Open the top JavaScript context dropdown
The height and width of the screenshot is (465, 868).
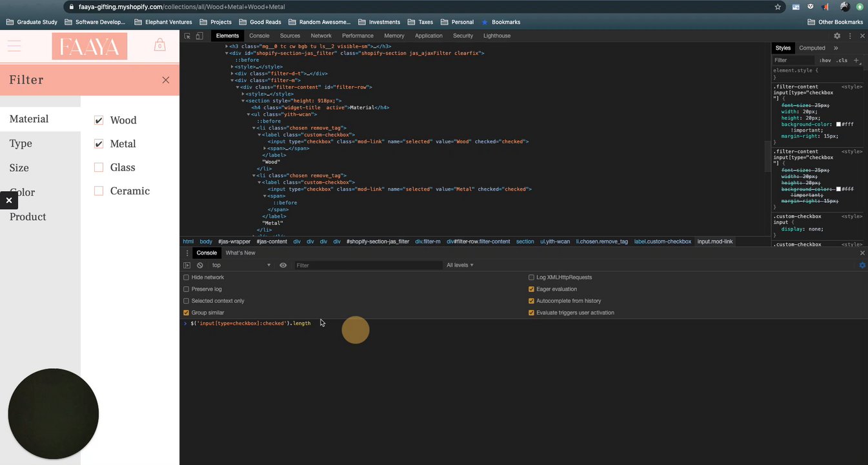click(x=241, y=265)
